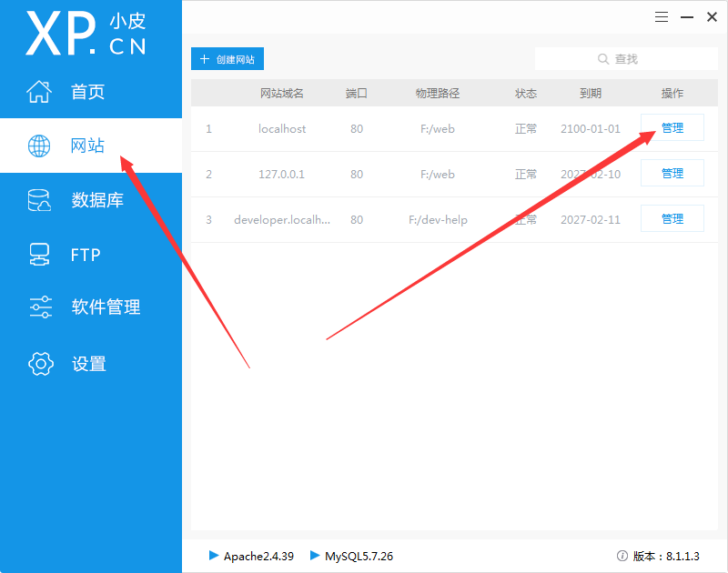The height and width of the screenshot is (573, 728).
Task: Click the sliders icon beside 软件管理
Action: point(40,307)
